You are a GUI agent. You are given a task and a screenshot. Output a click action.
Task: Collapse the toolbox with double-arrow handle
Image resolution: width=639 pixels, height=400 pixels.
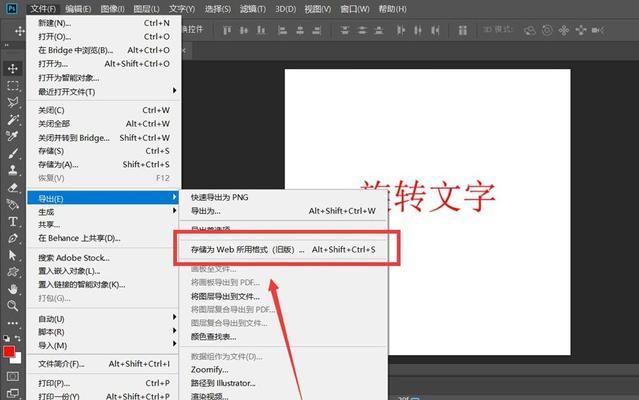(x=7, y=46)
